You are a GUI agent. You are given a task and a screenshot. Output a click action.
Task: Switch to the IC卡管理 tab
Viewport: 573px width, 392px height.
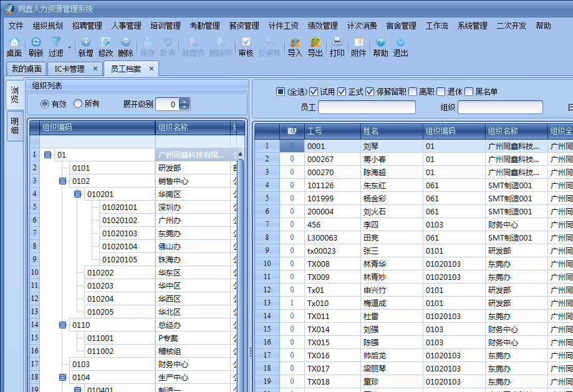[69, 69]
